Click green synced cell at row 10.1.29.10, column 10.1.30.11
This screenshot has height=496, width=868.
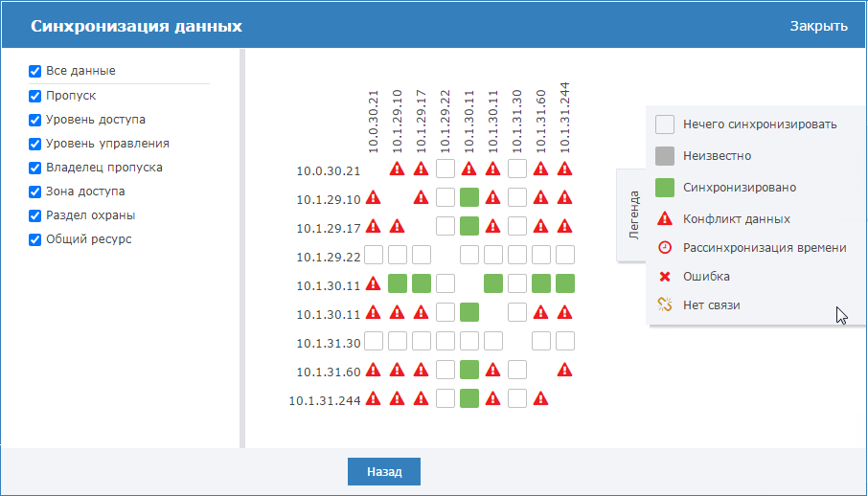tap(468, 197)
